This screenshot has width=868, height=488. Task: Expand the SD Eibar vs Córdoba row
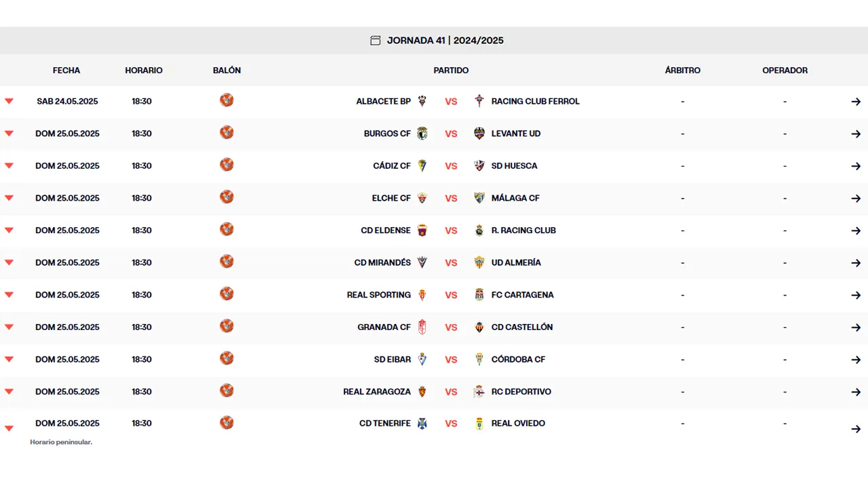pyautogui.click(x=9, y=359)
